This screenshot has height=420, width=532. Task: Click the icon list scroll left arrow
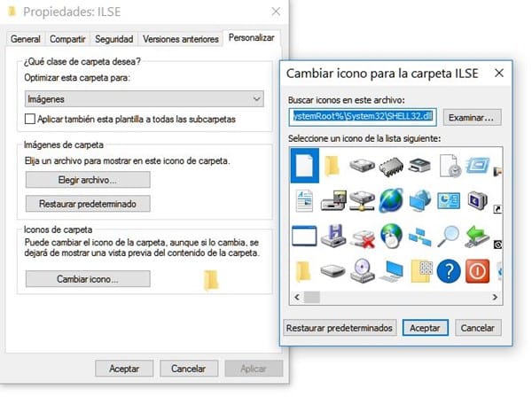[297, 297]
